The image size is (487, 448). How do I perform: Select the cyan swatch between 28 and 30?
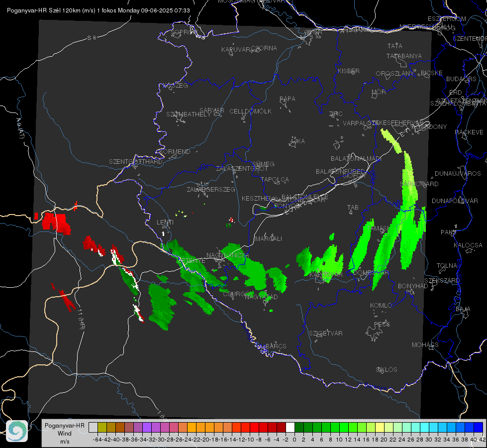pos(424,428)
